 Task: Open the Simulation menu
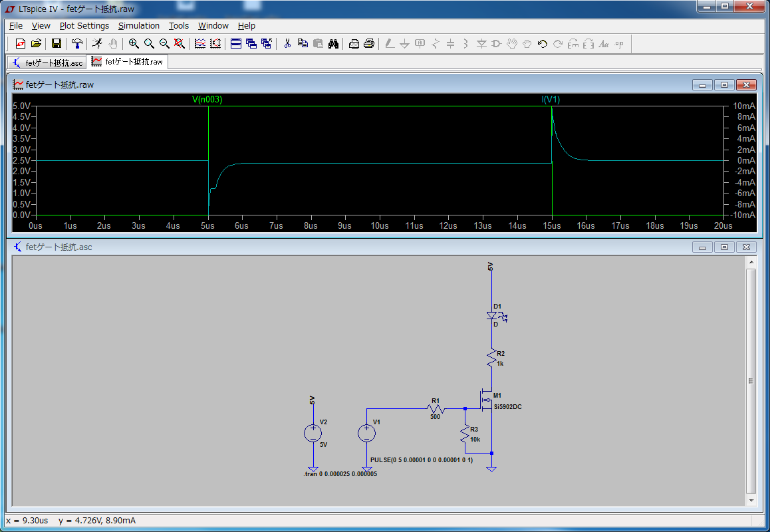pyautogui.click(x=139, y=26)
